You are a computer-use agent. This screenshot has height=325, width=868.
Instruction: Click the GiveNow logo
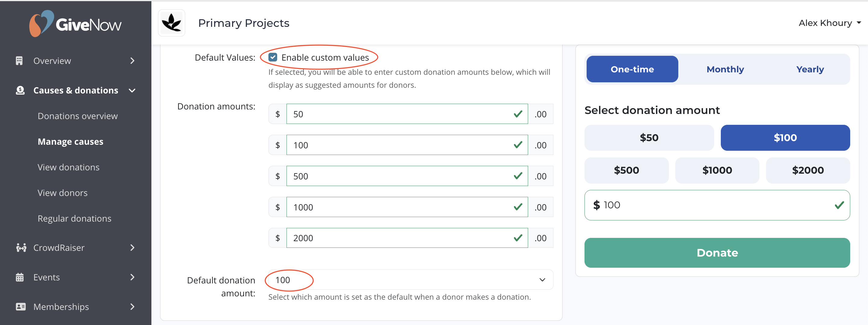pos(75,24)
